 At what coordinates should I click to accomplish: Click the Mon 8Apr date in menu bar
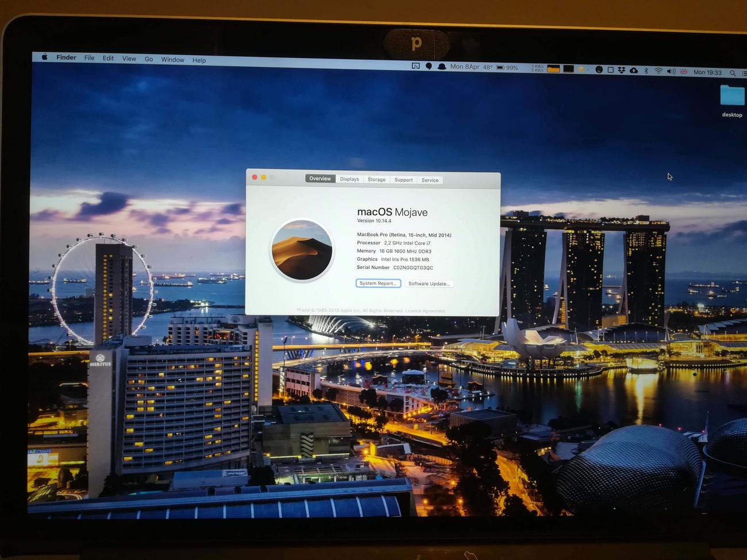click(464, 67)
